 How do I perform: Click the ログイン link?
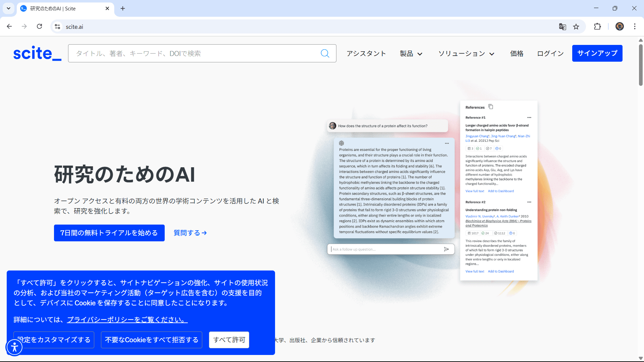550,54
